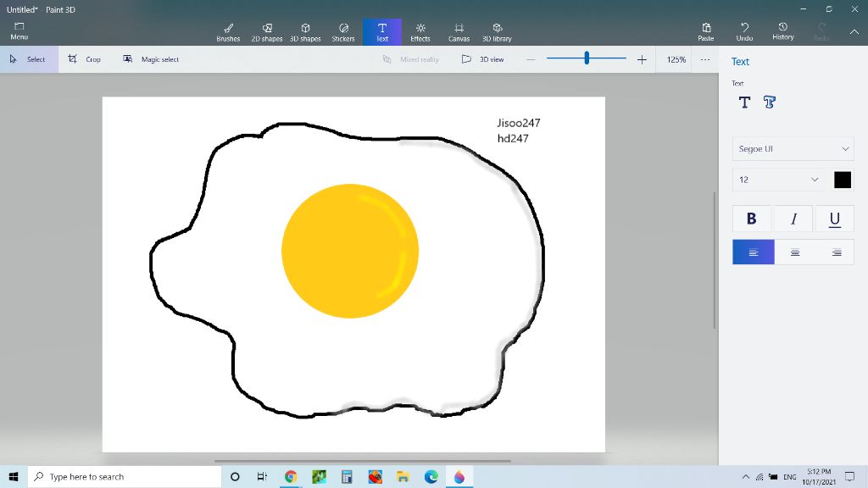Image resolution: width=868 pixels, height=488 pixels.
Task: Open the font size 12 dropdown
Action: click(x=778, y=180)
